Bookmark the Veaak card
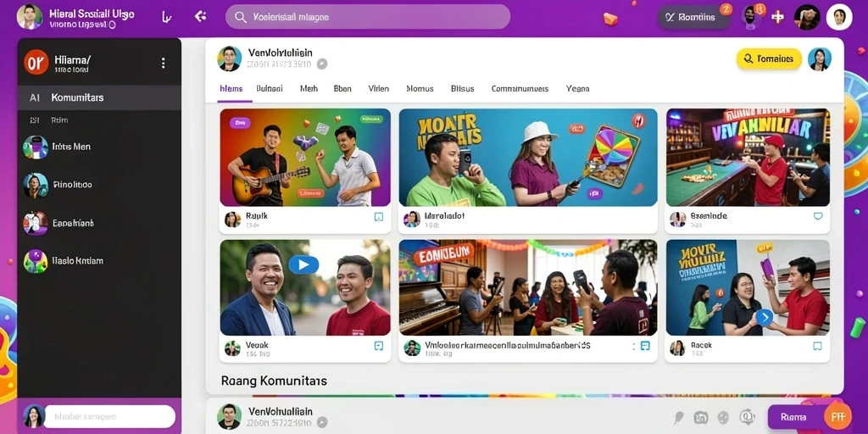The height and width of the screenshot is (434, 868). 379,346
